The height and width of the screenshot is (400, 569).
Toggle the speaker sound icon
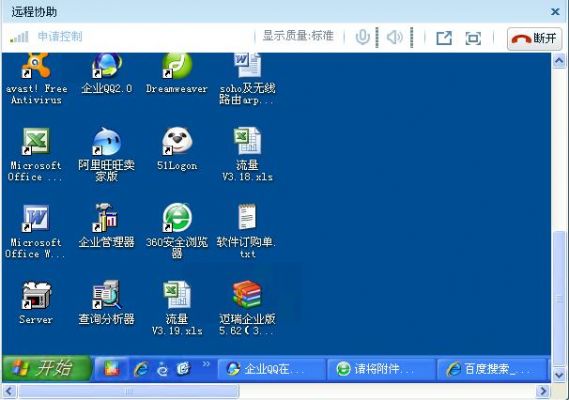395,37
